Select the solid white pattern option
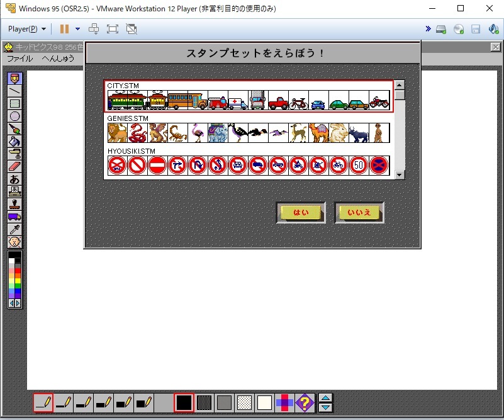The image size is (504, 420). click(264, 402)
